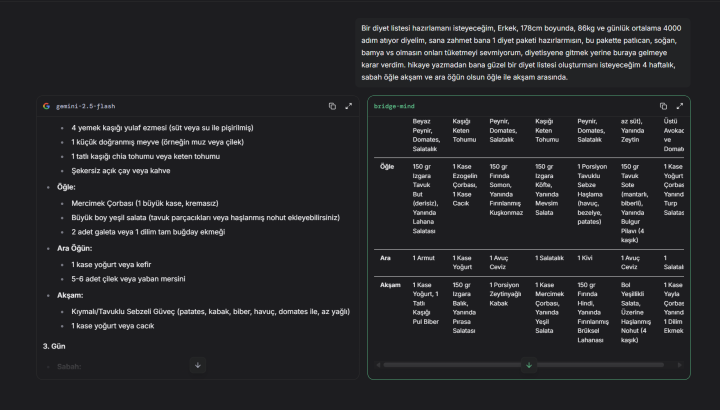The width and height of the screenshot is (720, 410).
Task: Click the Ara row header in the table
Action: 385,258
